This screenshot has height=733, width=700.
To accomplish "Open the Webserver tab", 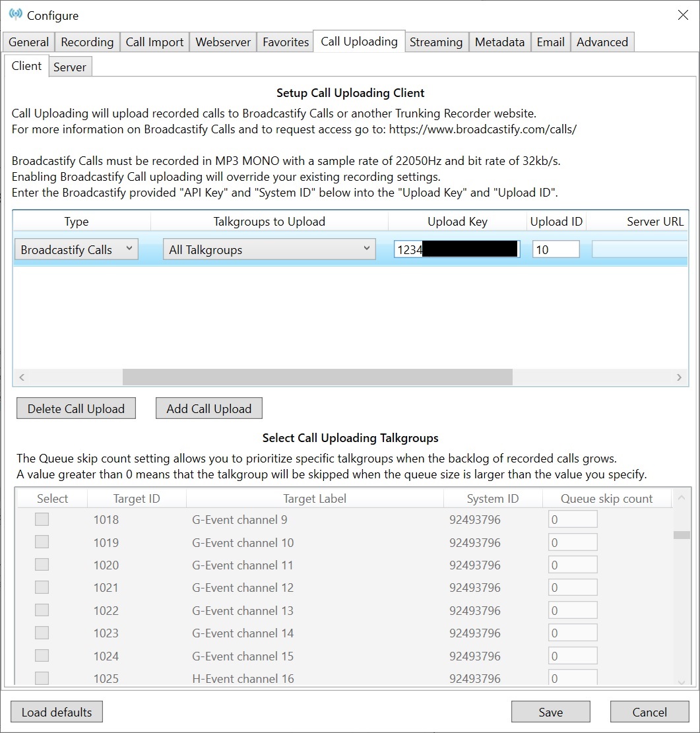I will click(x=223, y=42).
